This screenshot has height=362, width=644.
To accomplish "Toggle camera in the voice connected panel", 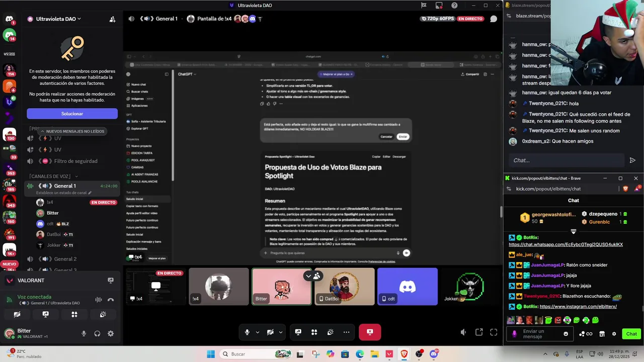I will pyautogui.click(x=17, y=314).
